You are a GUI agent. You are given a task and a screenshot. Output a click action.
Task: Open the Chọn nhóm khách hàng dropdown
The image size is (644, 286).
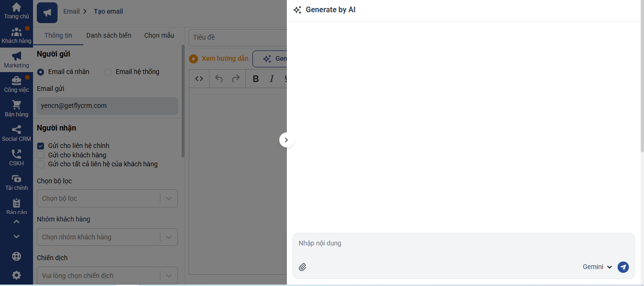[107, 237]
